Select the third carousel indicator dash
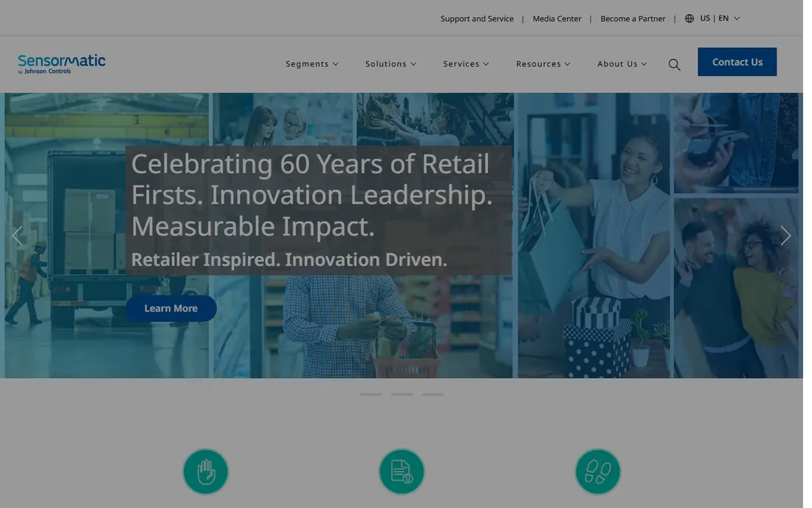Image resolution: width=812 pixels, height=508 pixels. click(x=433, y=394)
